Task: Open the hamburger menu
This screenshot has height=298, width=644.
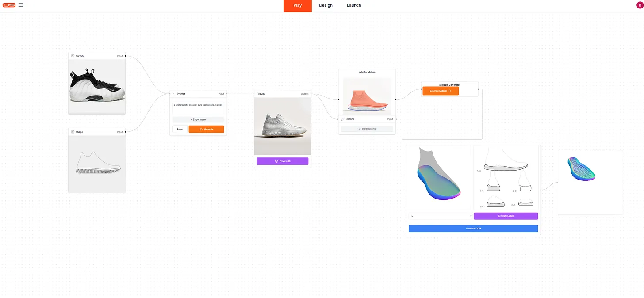Action: pyautogui.click(x=21, y=5)
